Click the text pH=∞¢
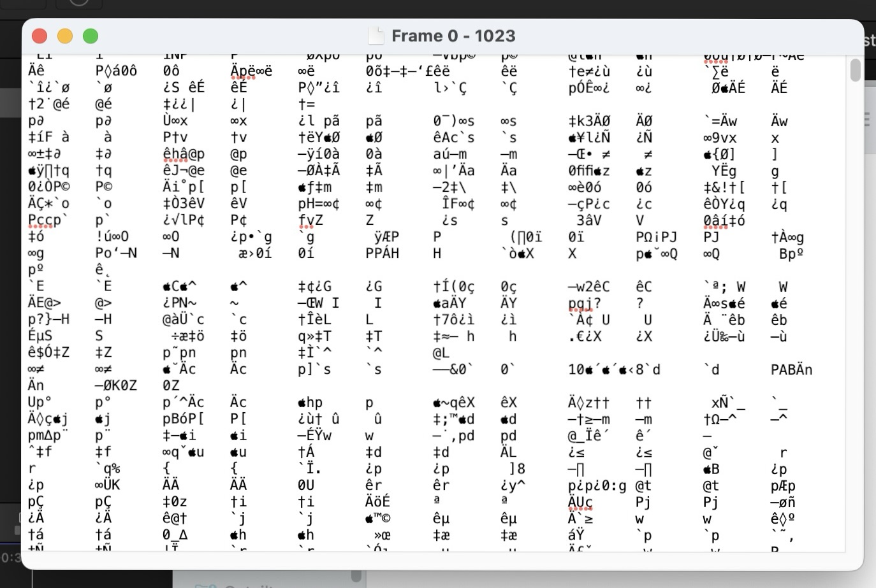 click(x=319, y=204)
